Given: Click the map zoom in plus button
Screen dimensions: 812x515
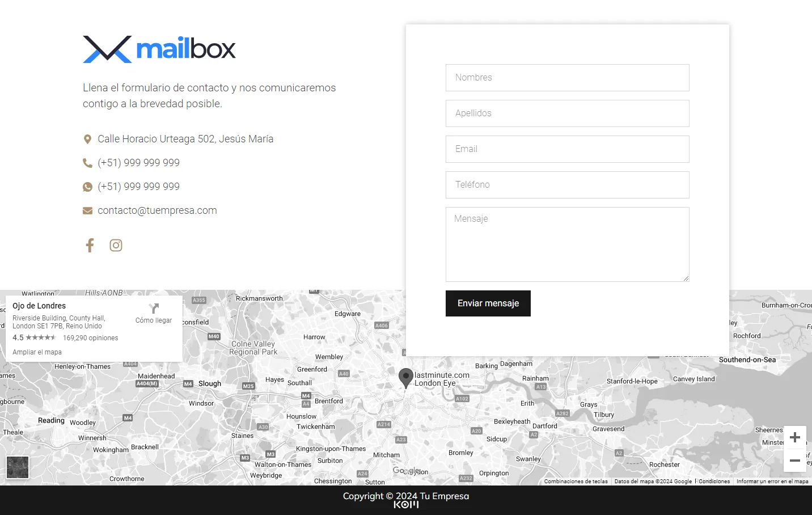Looking at the screenshot, I should (x=794, y=437).
